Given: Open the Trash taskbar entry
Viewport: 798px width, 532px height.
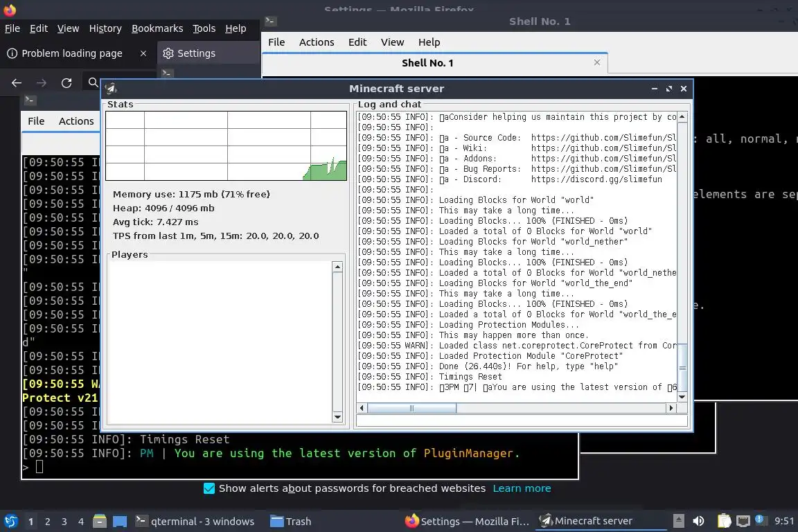Looking at the screenshot, I should [291, 522].
